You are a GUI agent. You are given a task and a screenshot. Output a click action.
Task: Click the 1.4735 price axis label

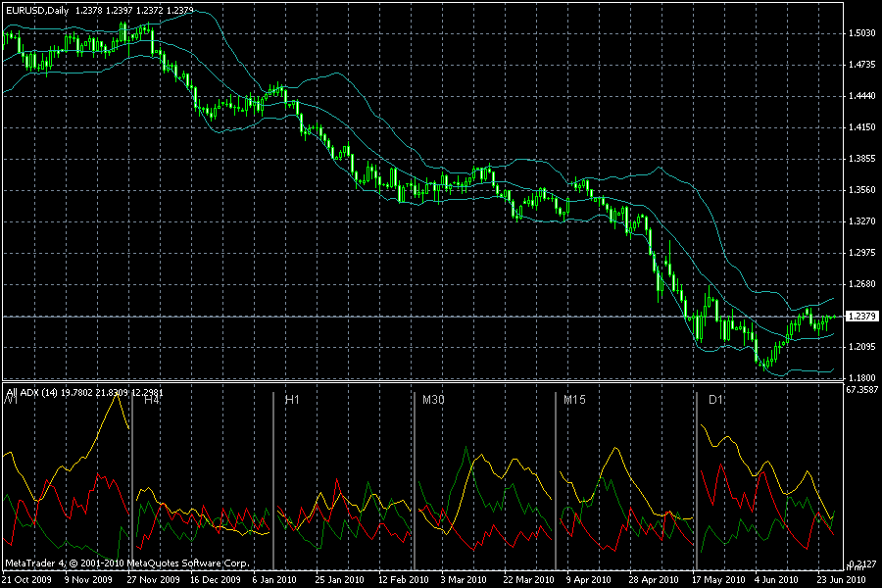[861, 65]
